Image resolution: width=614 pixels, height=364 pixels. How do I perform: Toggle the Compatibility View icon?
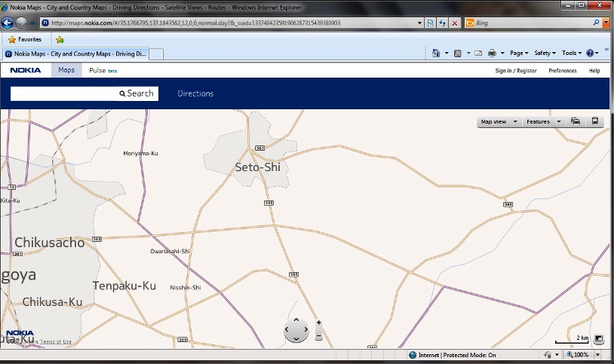click(431, 23)
